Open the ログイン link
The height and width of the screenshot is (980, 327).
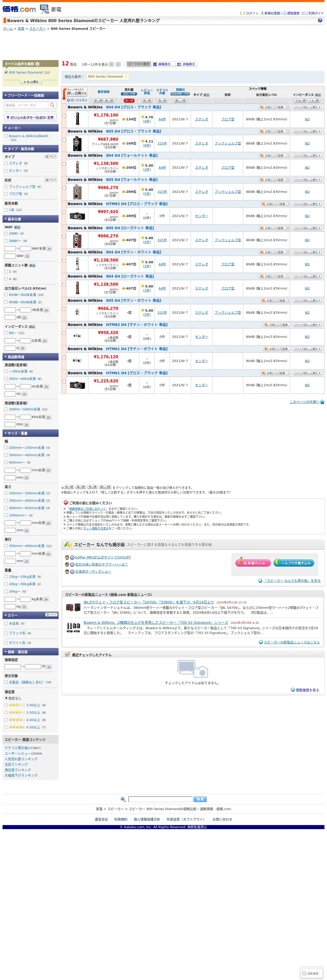(252, 13)
